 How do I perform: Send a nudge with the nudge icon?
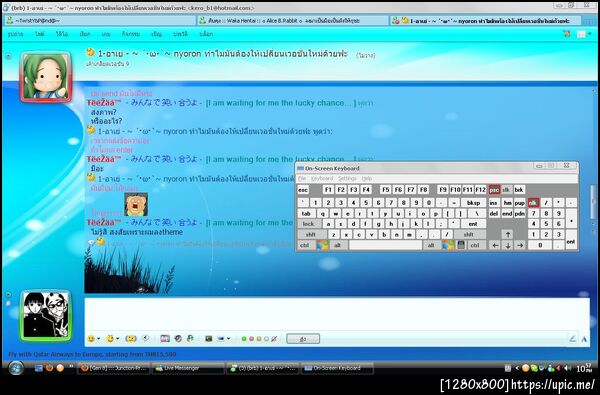[x=131, y=339]
